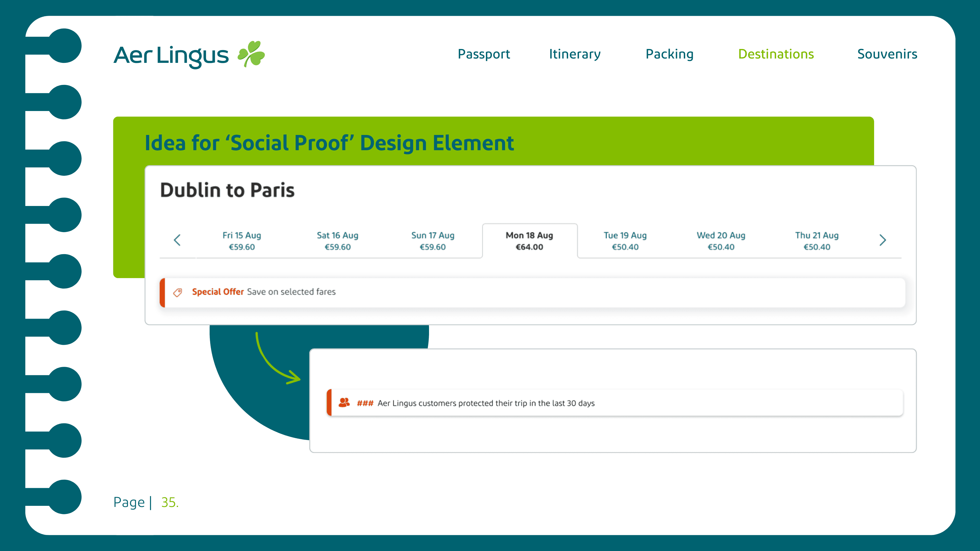The image size is (980, 551).
Task: Select the Thu 21 Aug fare tab
Action: pos(816,241)
